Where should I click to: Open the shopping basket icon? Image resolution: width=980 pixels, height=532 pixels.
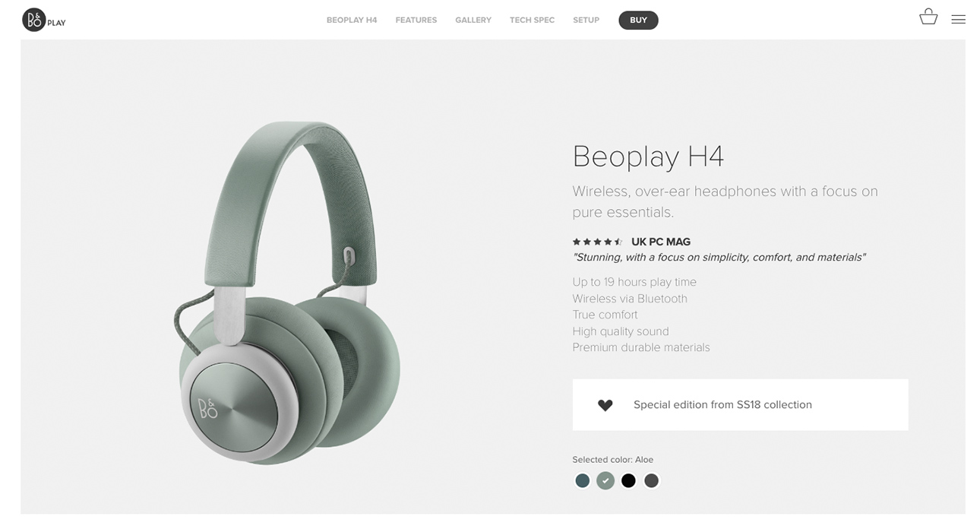[928, 17]
